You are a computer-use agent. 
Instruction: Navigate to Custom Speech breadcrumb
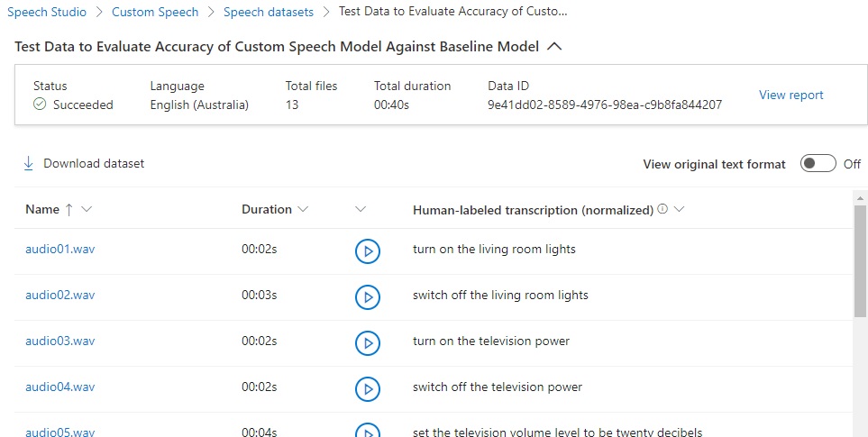[155, 13]
